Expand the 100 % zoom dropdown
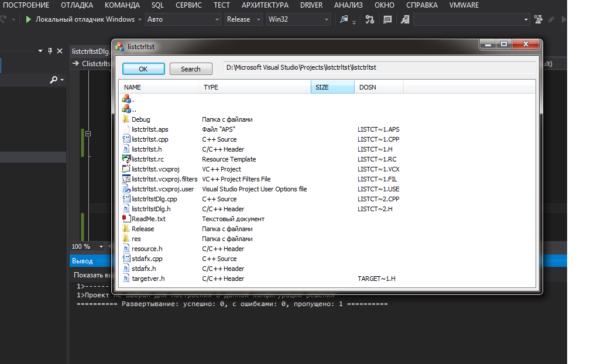This screenshot has height=364, width=604. [x=101, y=247]
